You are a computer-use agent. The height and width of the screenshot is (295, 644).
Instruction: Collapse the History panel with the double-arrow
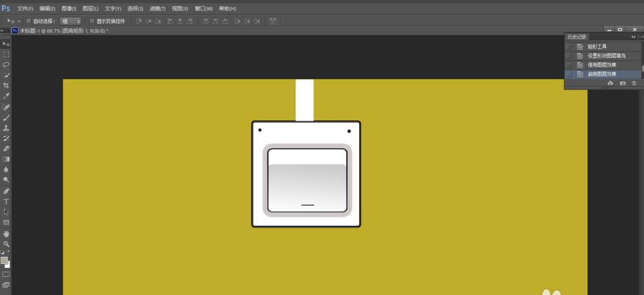coord(633,37)
